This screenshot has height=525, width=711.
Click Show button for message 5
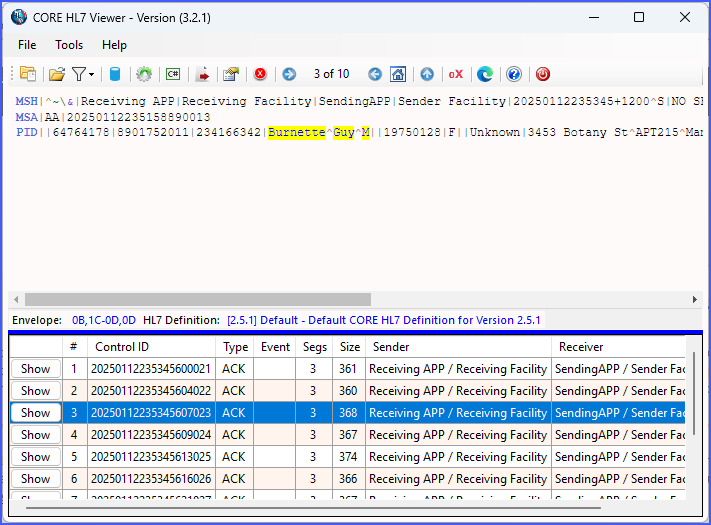(36, 457)
